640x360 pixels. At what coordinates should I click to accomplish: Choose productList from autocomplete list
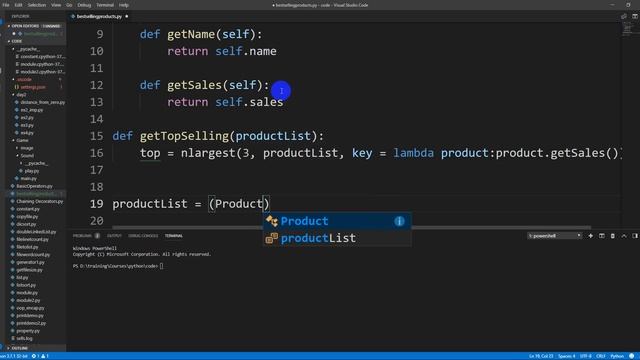(337, 238)
